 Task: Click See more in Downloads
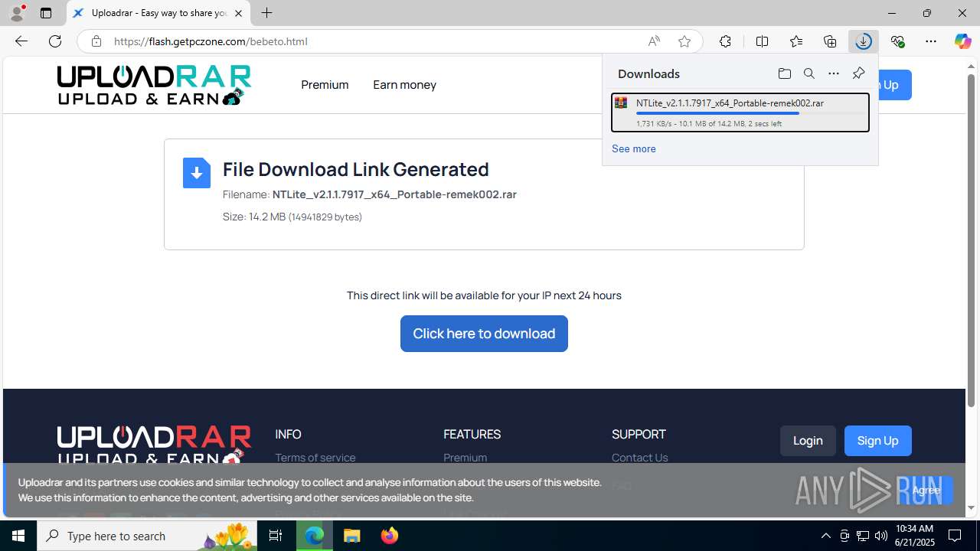(633, 148)
